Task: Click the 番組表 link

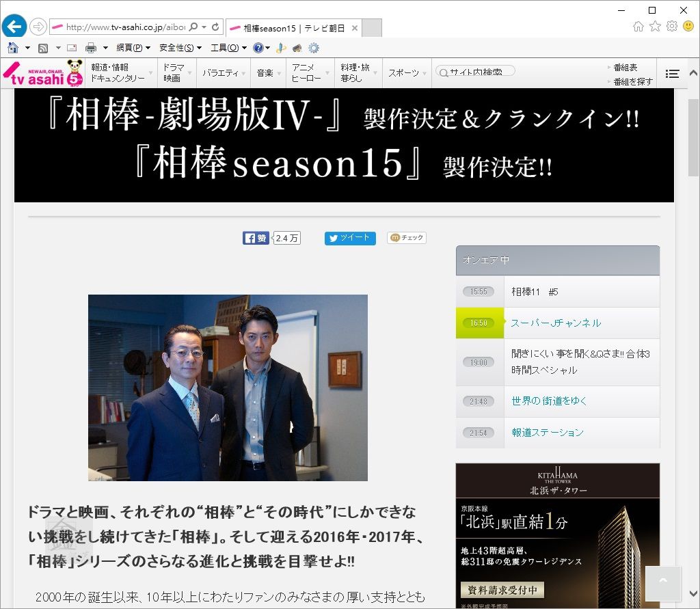Action: click(x=625, y=68)
